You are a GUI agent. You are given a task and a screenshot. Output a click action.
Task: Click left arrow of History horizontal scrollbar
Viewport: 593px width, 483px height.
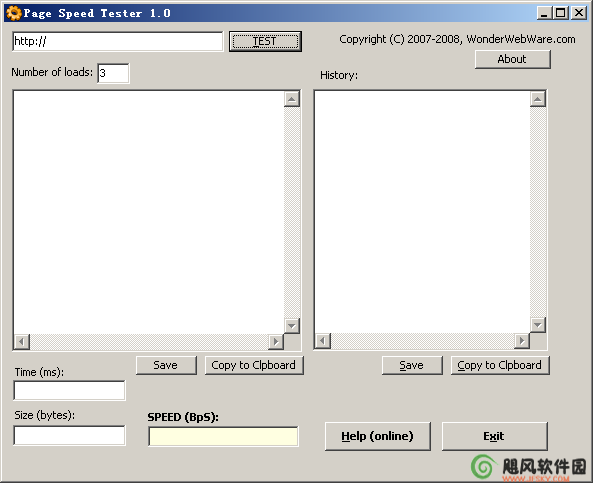coord(323,341)
